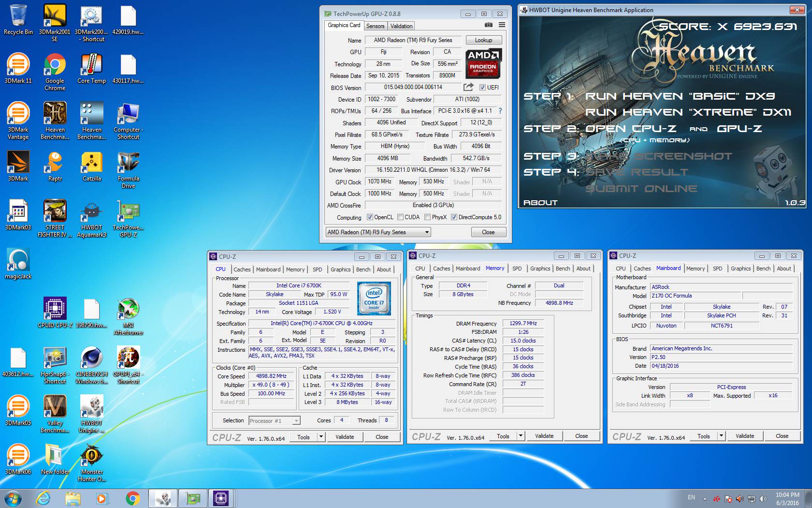Switch to Sensors tab in GPU-Z

(375, 26)
